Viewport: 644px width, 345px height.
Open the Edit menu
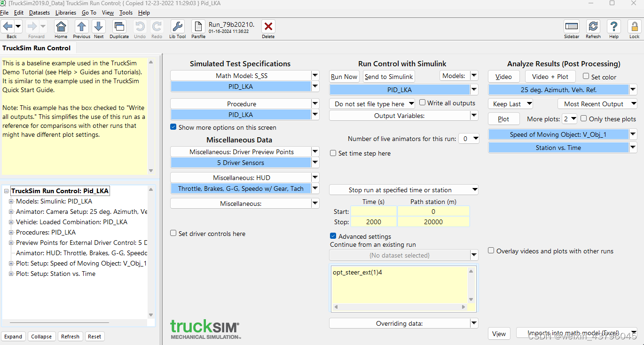coord(19,13)
